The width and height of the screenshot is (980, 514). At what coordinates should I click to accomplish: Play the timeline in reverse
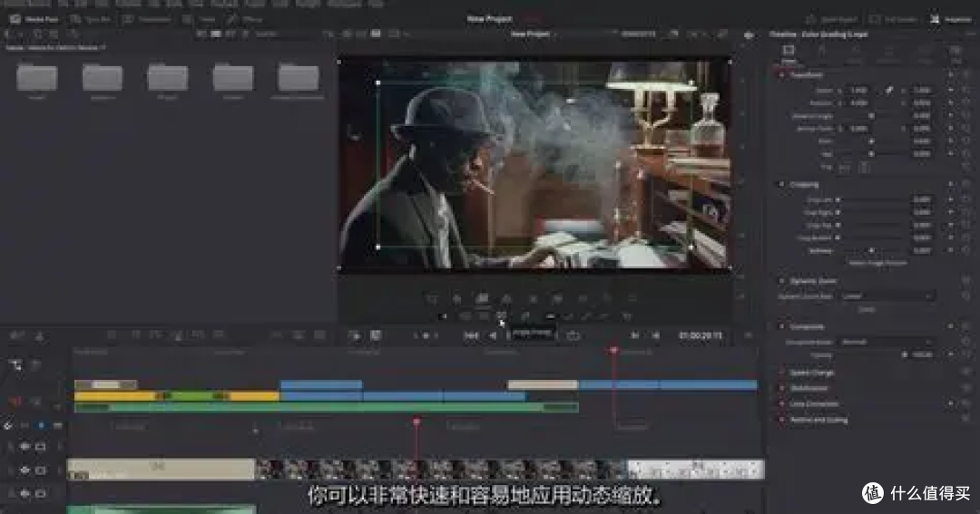click(493, 336)
